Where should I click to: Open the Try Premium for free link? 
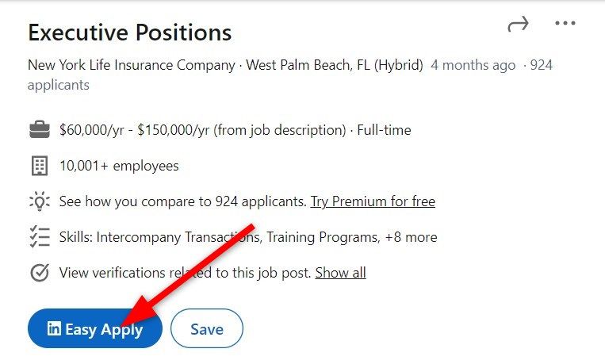tap(373, 201)
